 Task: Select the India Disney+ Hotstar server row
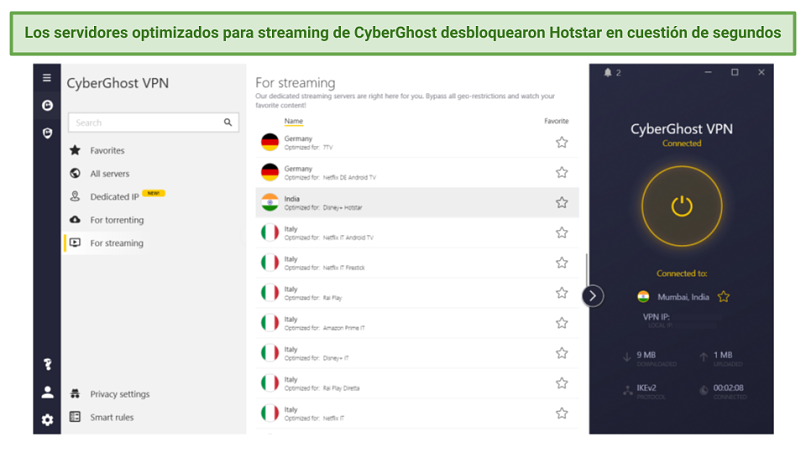point(417,203)
